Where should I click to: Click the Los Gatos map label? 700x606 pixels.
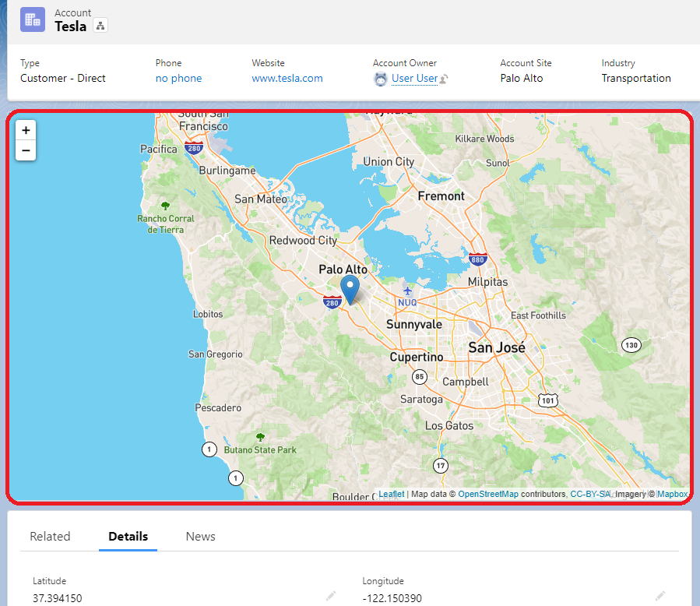tap(449, 425)
